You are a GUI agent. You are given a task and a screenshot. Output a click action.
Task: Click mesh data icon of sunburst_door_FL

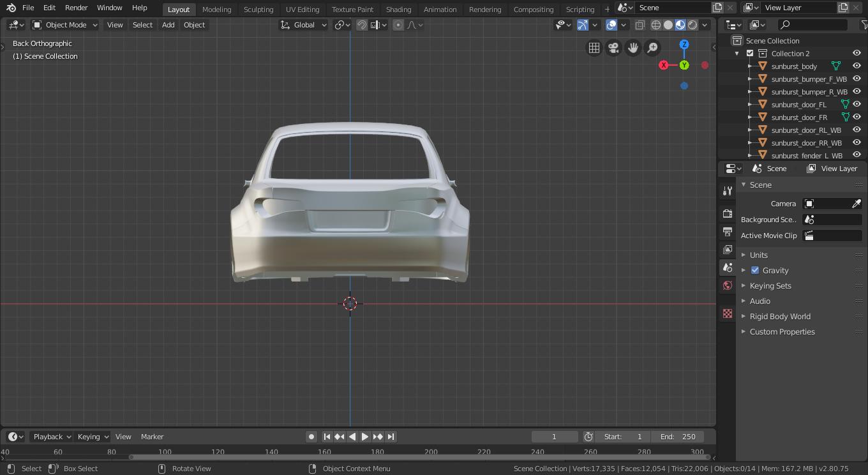click(846, 104)
